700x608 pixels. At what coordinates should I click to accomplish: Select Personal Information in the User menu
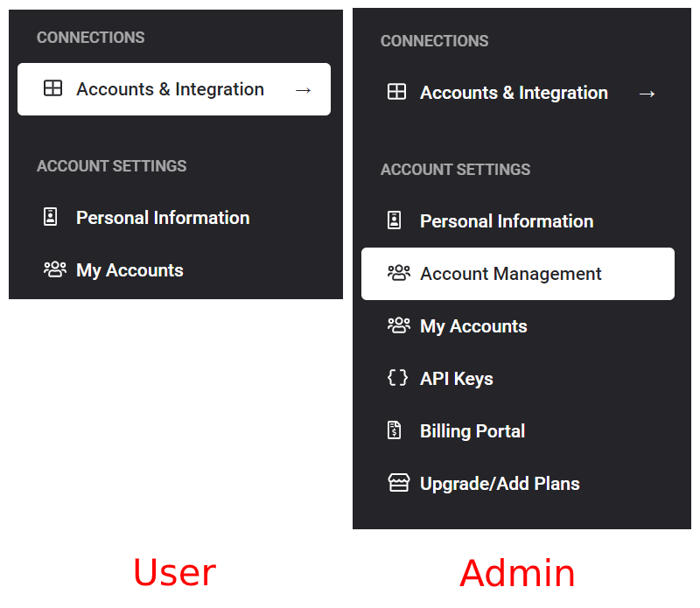point(163,218)
